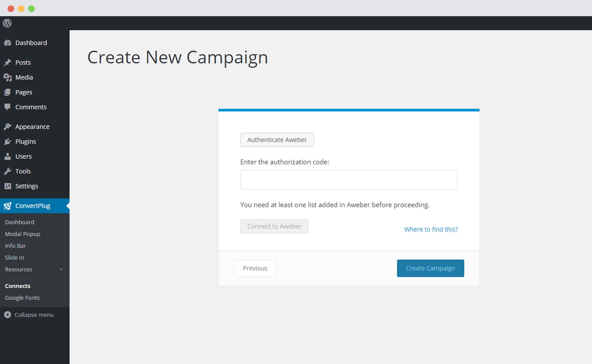Click the ConvertPlug icon in sidebar
592x364 pixels.
coord(7,206)
